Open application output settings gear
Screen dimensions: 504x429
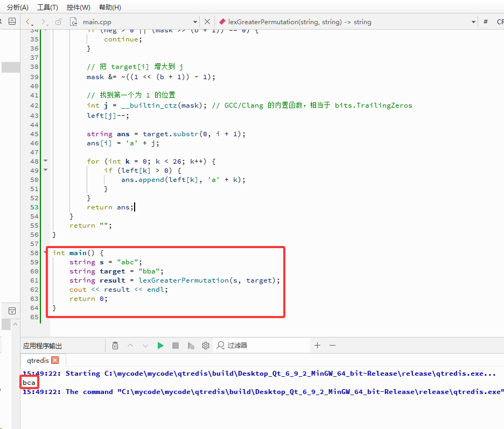[x=206, y=346]
